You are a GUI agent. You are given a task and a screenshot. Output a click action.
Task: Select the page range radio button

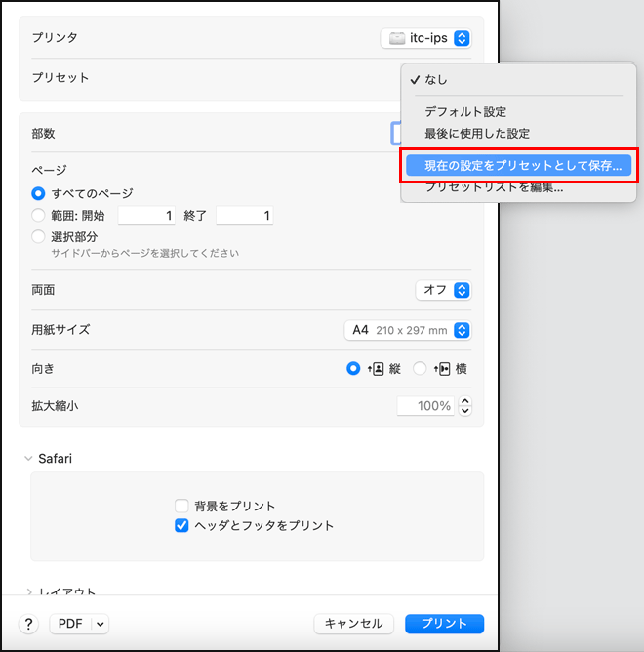point(39,216)
